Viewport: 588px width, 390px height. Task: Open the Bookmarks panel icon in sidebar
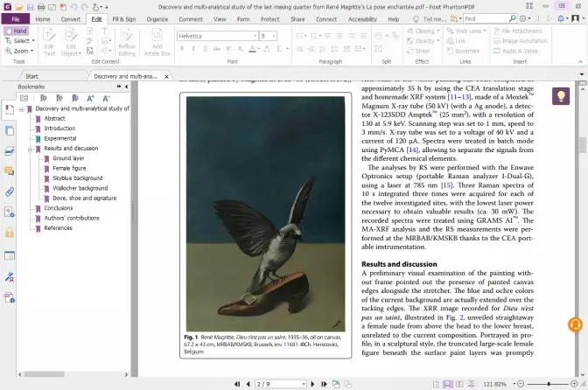[9, 110]
